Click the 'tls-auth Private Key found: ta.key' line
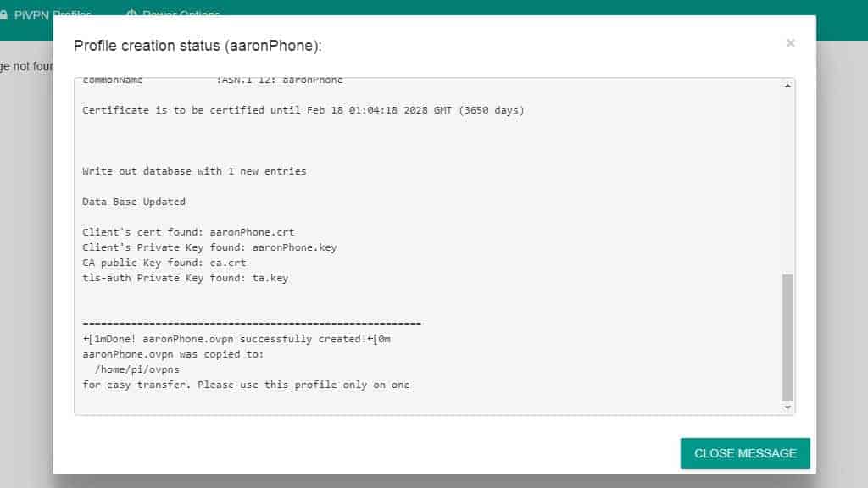Image resolution: width=868 pixels, height=488 pixels. (x=186, y=278)
